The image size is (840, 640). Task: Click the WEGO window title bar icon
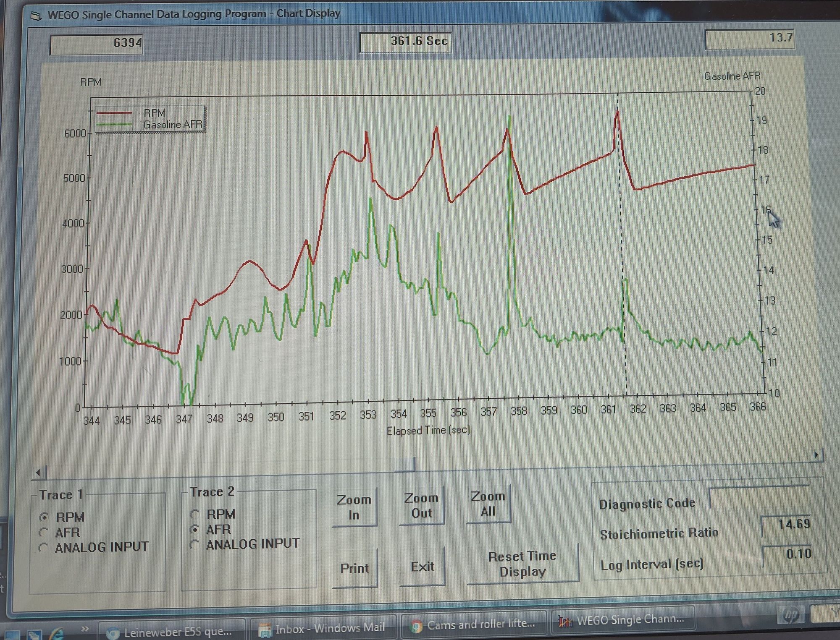[36, 16]
